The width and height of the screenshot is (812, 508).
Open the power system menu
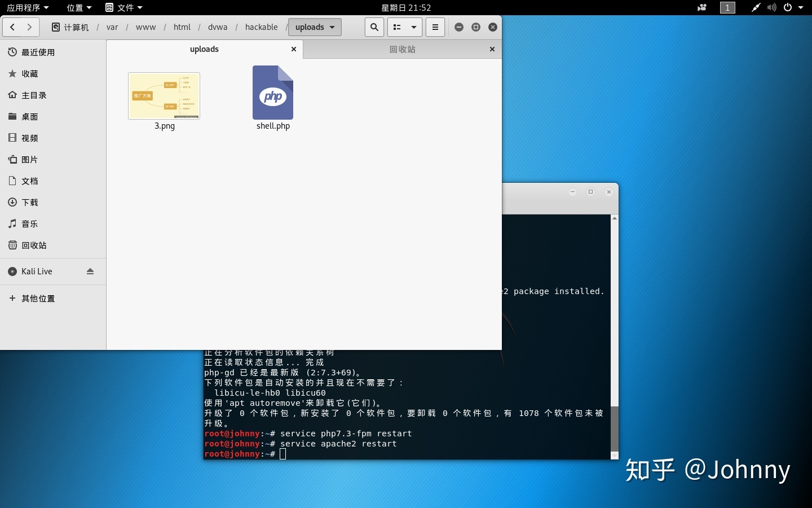point(788,7)
